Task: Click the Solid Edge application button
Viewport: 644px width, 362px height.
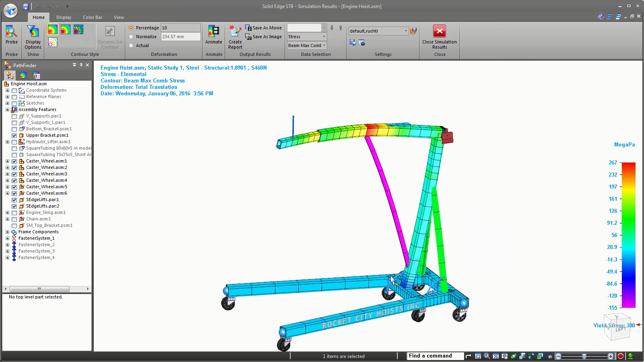Action: pyautogui.click(x=10, y=10)
